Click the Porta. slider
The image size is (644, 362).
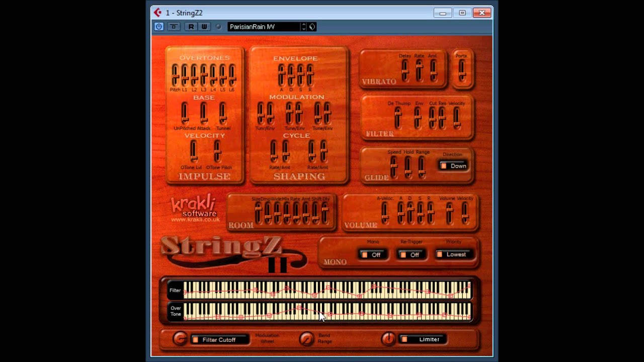coord(462,71)
